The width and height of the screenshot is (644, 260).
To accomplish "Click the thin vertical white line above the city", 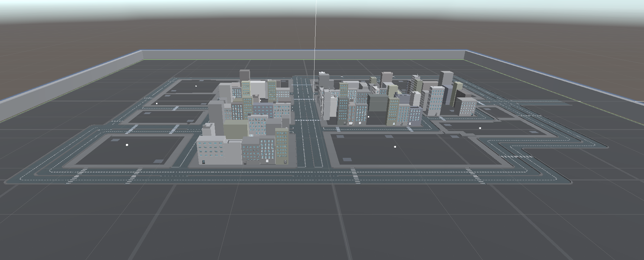I will click(316, 34).
